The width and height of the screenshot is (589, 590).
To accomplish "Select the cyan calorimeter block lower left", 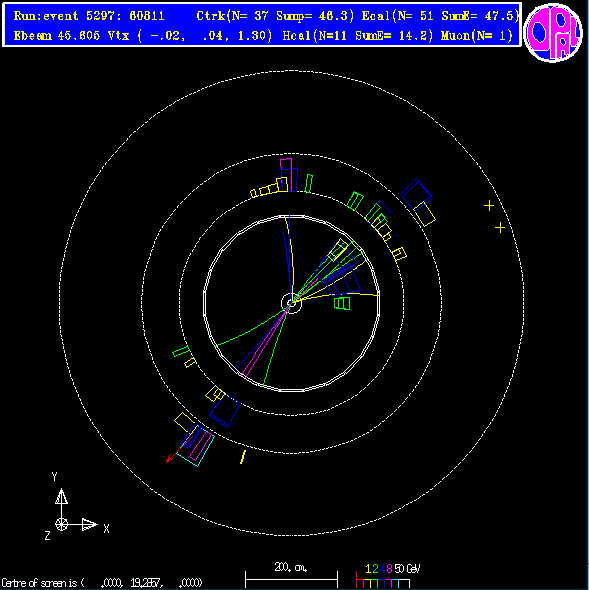I will tap(195, 447).
